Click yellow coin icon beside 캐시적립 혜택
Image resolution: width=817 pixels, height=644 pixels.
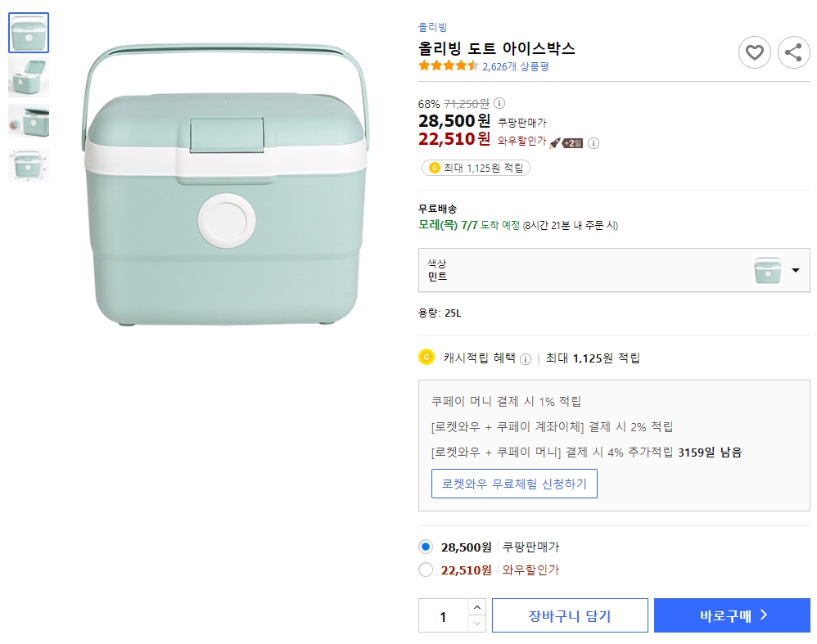(427, 357)
